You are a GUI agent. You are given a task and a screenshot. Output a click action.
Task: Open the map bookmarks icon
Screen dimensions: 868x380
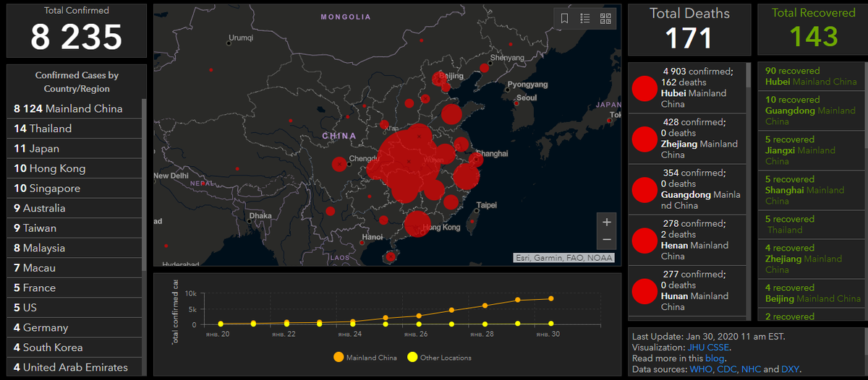(x=565, y=19)
